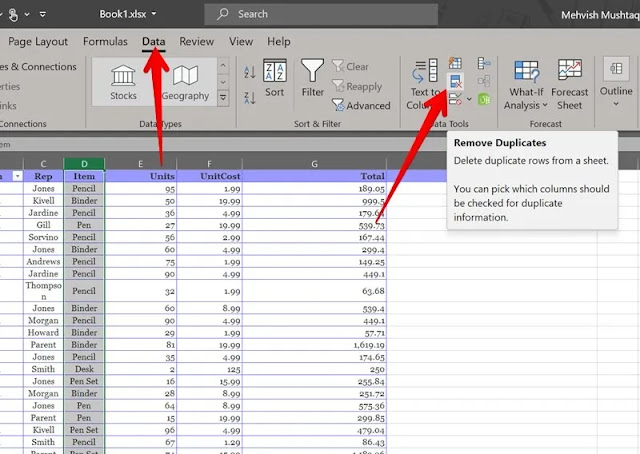The image size is (640, 454).
Task: Select the Gill cell
Action: coord(43,225)
